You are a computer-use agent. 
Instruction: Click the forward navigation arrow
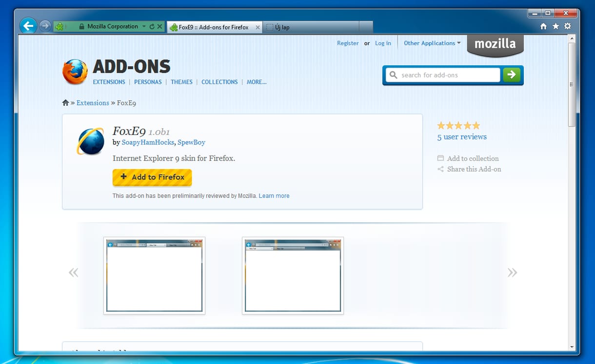pyautogui.click(x=45, y=26)
